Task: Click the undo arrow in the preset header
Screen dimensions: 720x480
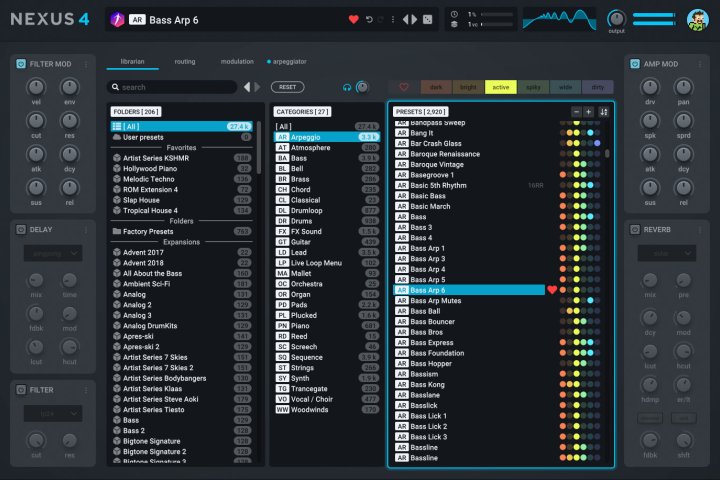Action: click(x=370, y=19)
